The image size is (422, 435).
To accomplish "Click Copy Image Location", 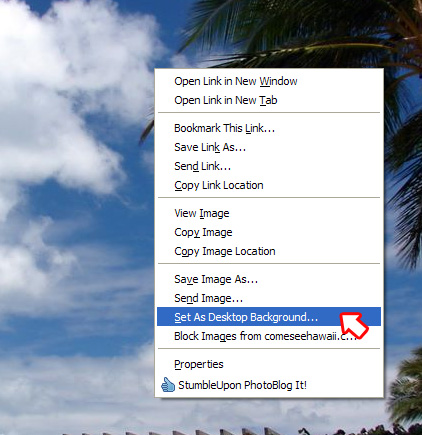I will (x=269, y=251).
